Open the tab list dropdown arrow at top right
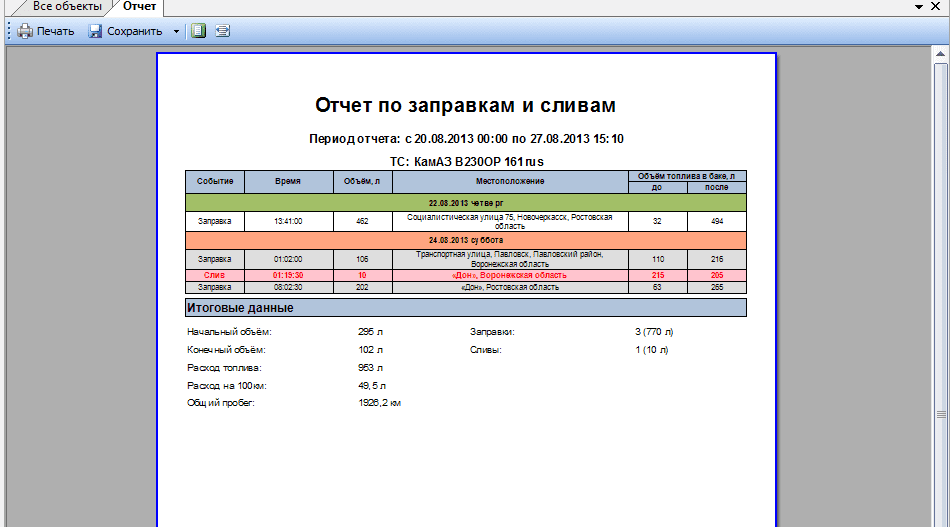The image size is (950, 527). coord(919,7)
